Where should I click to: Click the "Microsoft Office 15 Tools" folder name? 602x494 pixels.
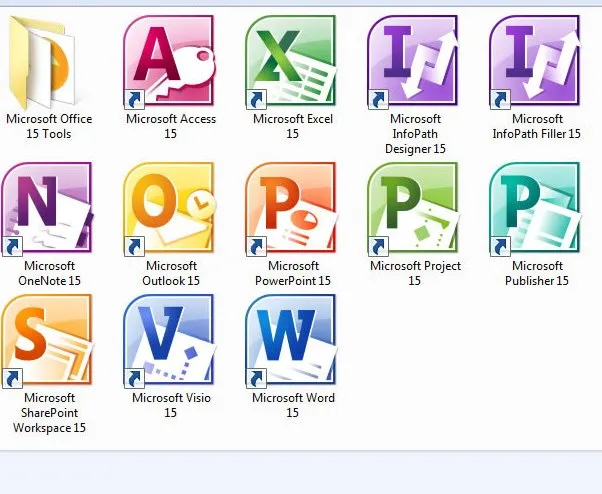49,126
